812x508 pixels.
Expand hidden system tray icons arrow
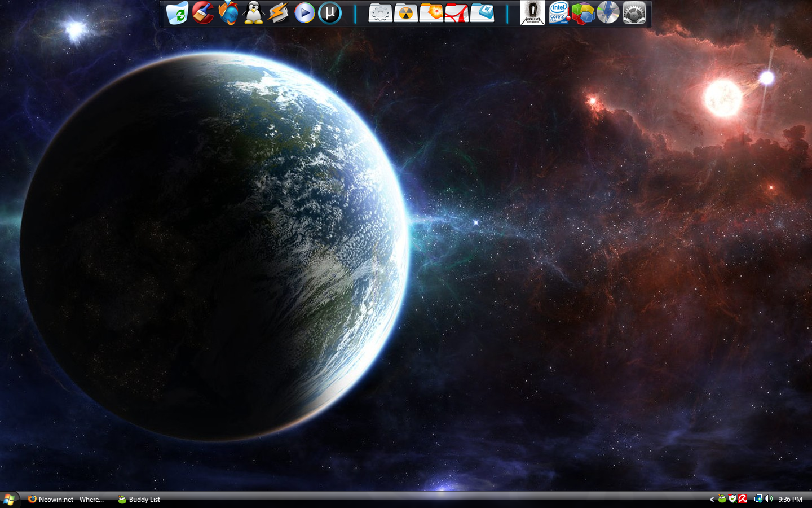tap(712, 500)
